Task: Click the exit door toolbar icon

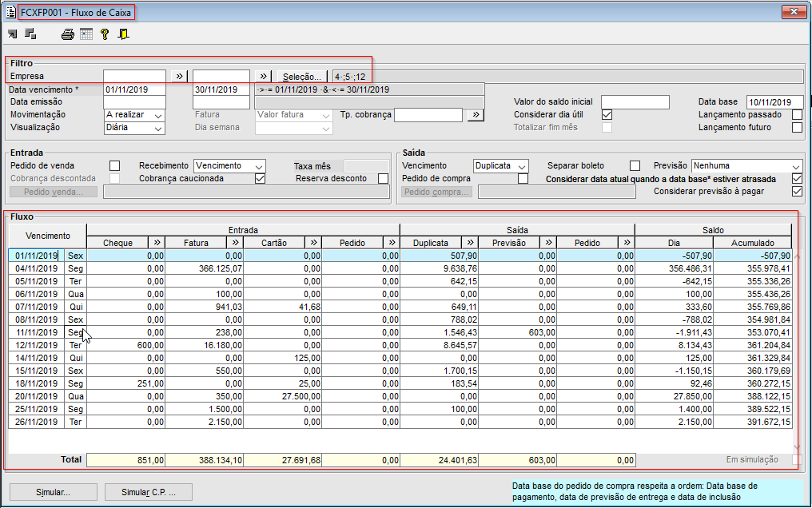Action: [x=123, y=34]
